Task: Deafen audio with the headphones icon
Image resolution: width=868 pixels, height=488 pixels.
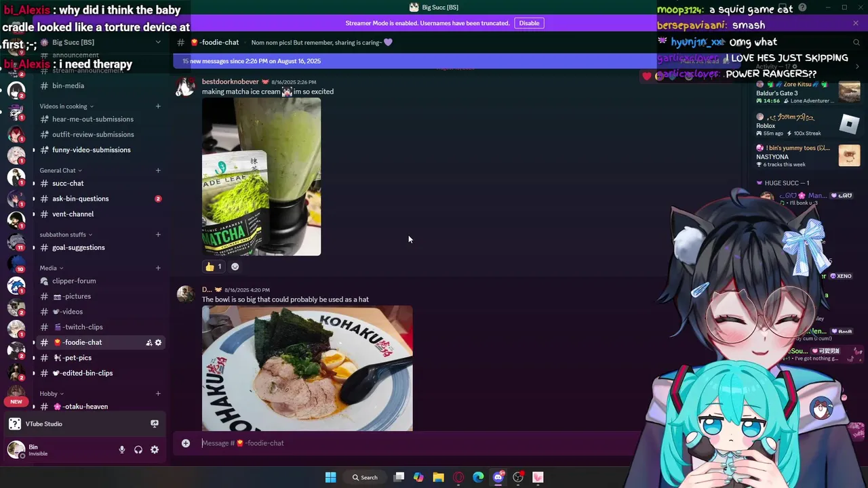Action: (138, 449)
